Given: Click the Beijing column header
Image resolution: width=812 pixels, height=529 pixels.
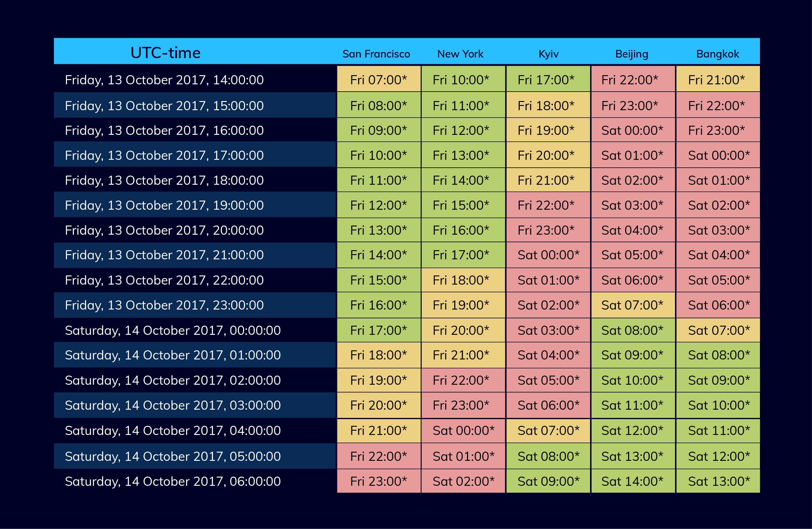Looking at the screenshot, I should [631, 54].
